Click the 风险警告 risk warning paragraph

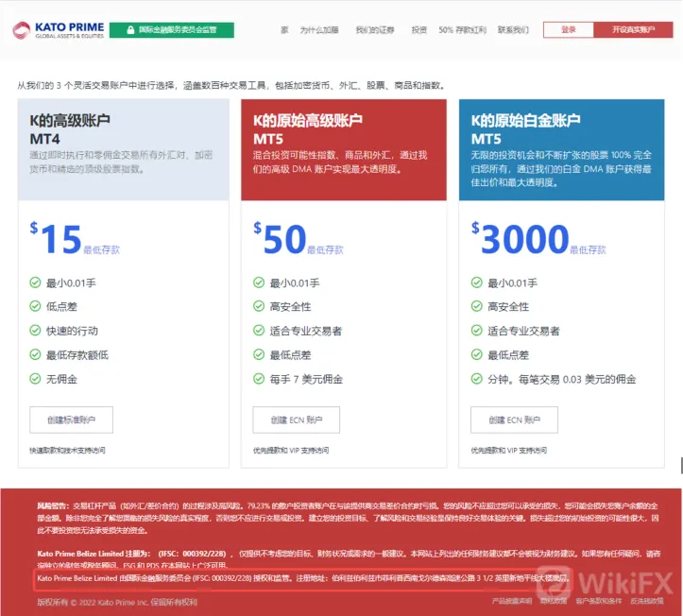coord(348,518)
